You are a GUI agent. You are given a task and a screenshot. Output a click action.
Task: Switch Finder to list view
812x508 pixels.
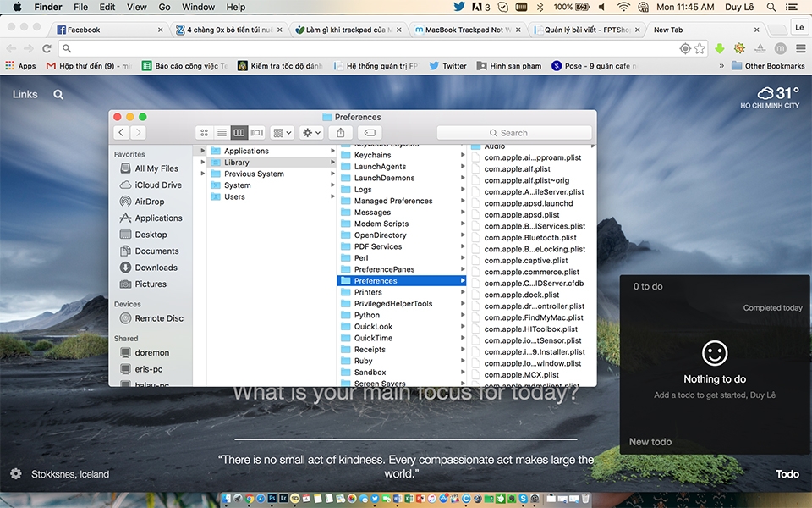[222, 133]
